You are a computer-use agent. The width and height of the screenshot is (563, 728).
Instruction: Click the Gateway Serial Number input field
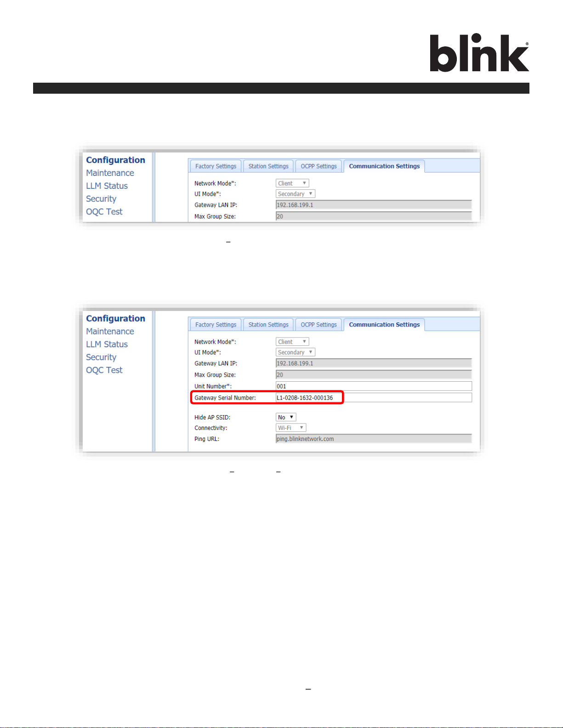point(374,398)
